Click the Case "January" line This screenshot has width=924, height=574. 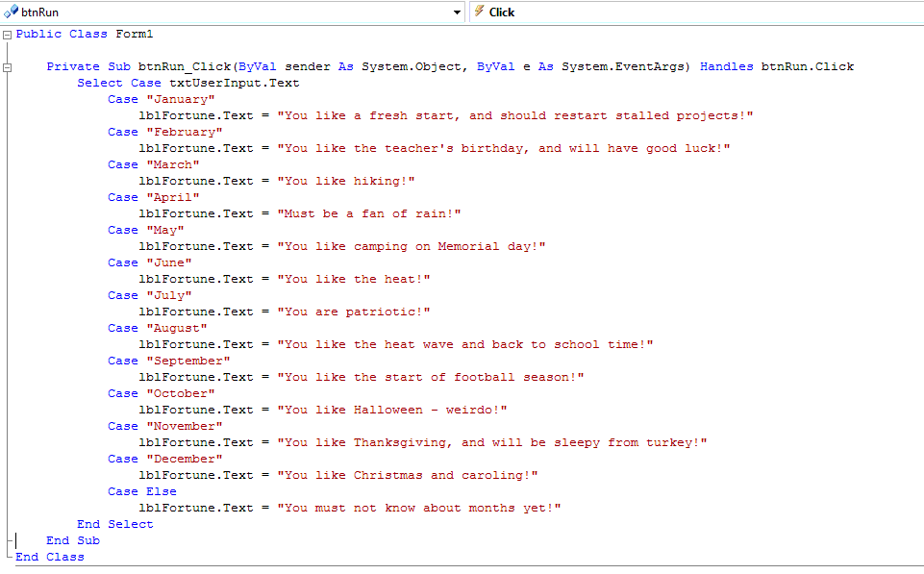point(161,100)
